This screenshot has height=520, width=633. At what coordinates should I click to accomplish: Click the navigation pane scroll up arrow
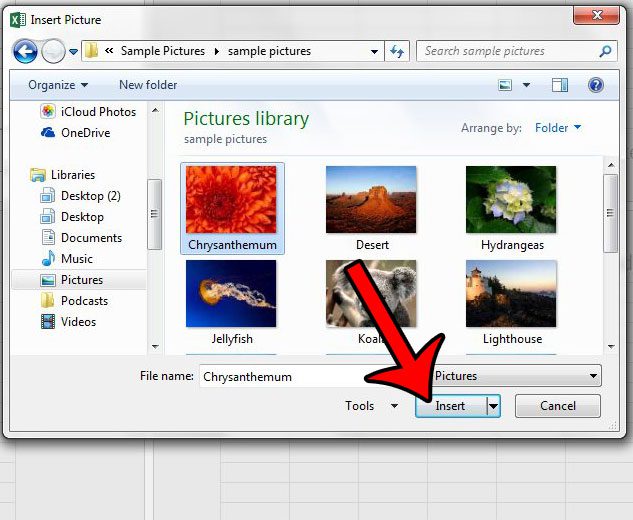pos(155,110)
